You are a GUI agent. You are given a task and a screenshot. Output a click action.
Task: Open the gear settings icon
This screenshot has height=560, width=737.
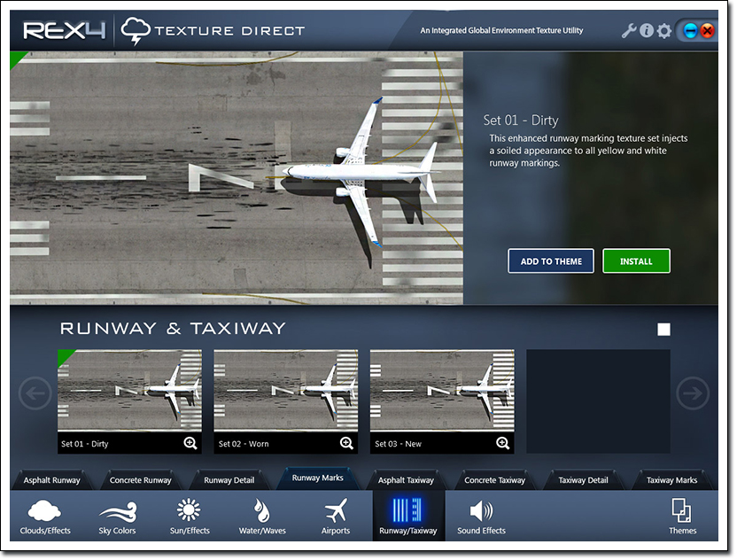click(x=663, y=31)
